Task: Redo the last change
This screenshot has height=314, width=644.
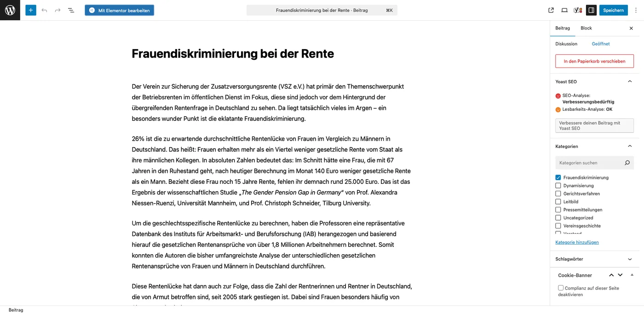Action: point(57,10)
